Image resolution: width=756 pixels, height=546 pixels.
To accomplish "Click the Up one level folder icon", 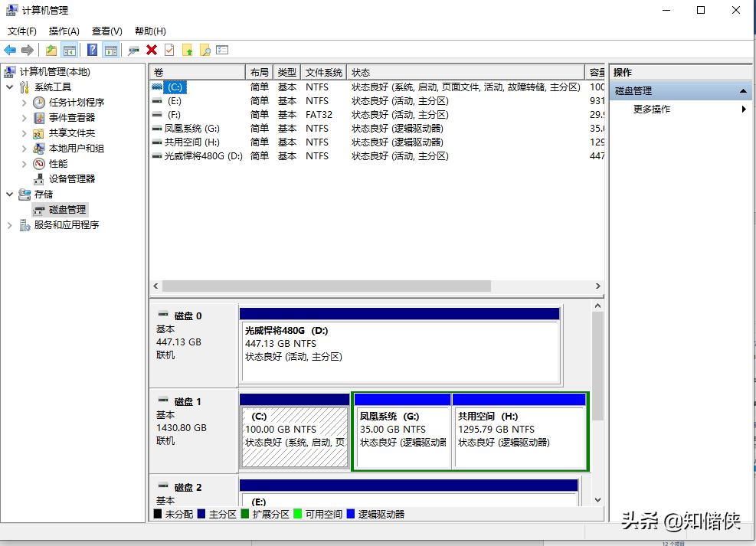I will pos(51,50).
